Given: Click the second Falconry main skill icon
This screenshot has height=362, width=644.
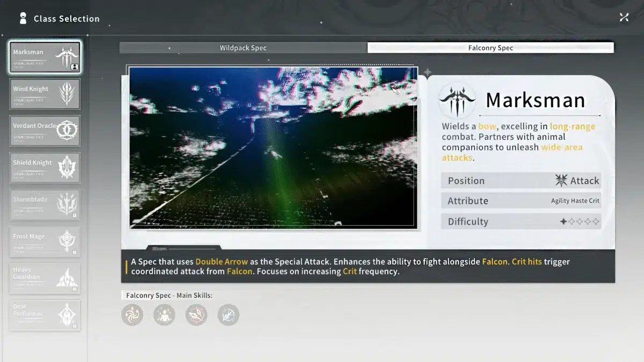Looking at the screenshot, I should [x=164, y=315].
